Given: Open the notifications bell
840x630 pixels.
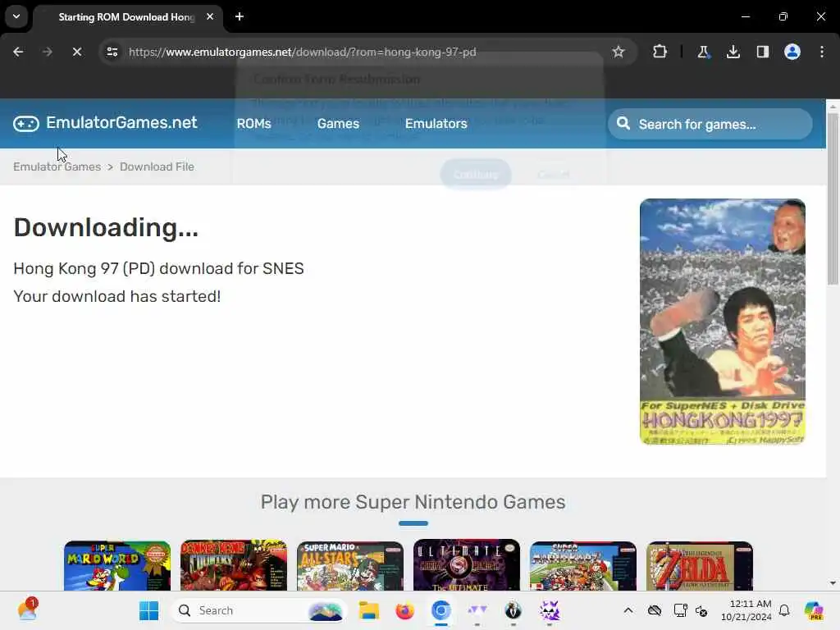Looking at the screenshot, I should [x=784, y=610].
